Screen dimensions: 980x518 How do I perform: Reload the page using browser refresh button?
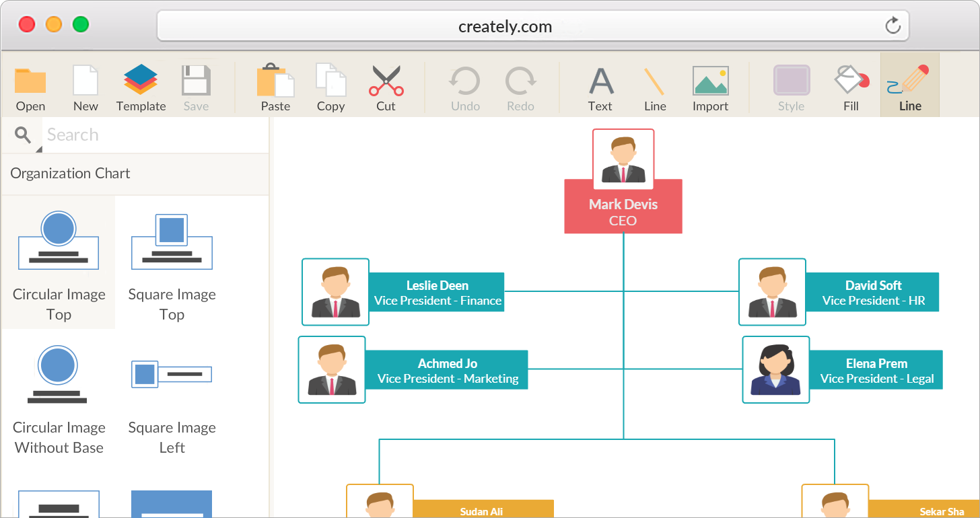point(893,26)
